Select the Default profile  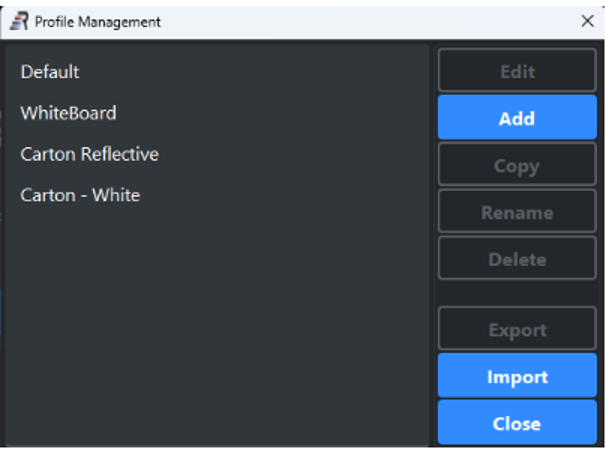click(x=50, y=72)
